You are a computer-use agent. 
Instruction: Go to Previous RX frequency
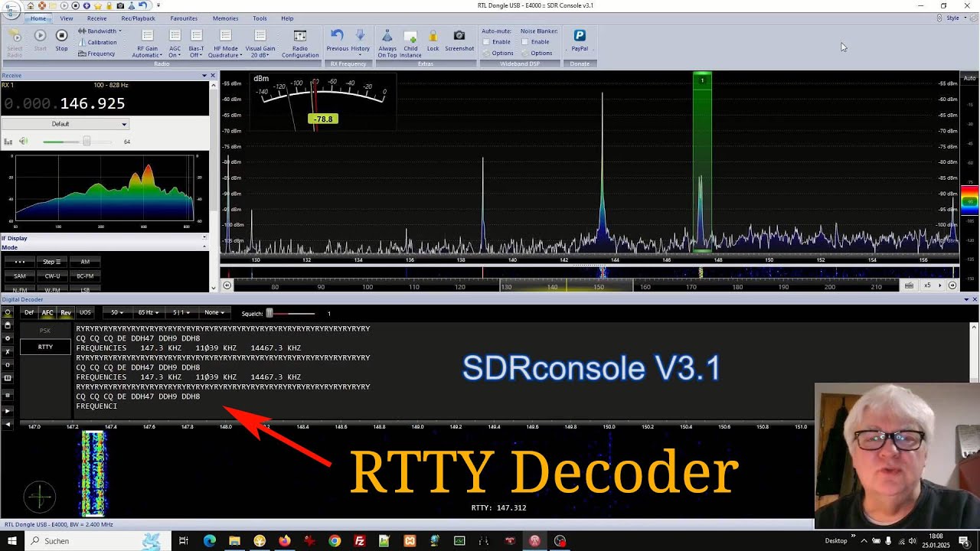[x=337, y=41]
